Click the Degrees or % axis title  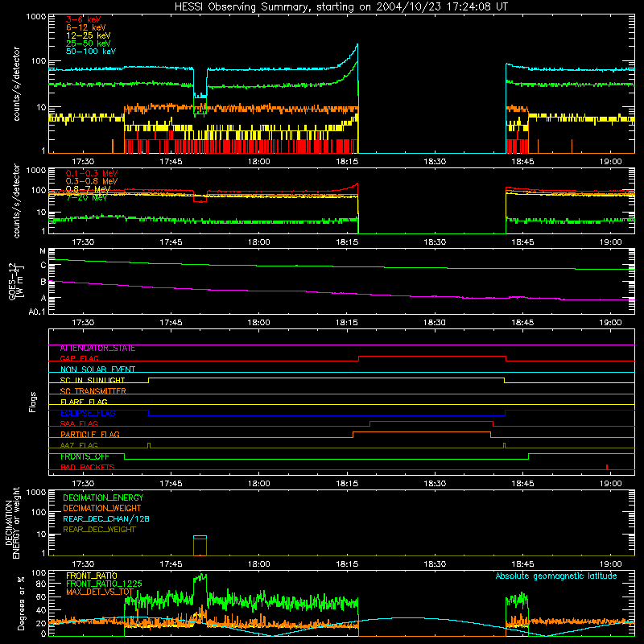point(21,603)
